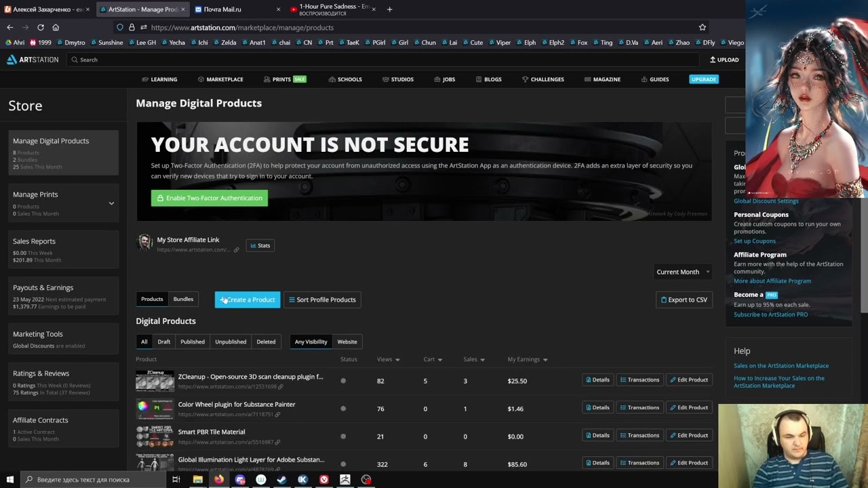Viewport: 868px width, 488px height.
Task: Click the Upload button in header
Action: point(724,60)
